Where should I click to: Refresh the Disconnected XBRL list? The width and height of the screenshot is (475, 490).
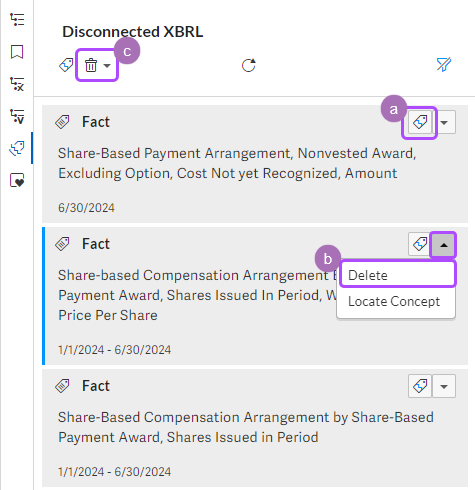pos(249,65)
